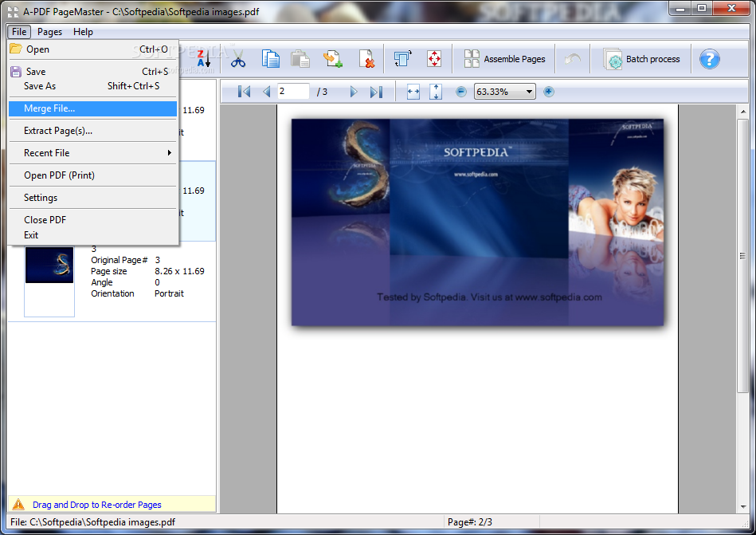Maximize the A-PDF PageMaster window
Screen dimensions: 756x535
coord(702,8)
